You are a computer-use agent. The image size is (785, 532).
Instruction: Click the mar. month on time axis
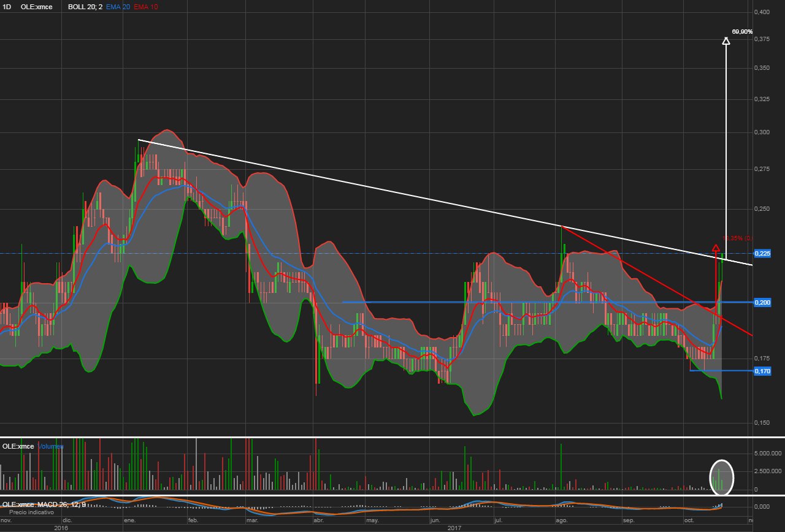pos(251,520)
